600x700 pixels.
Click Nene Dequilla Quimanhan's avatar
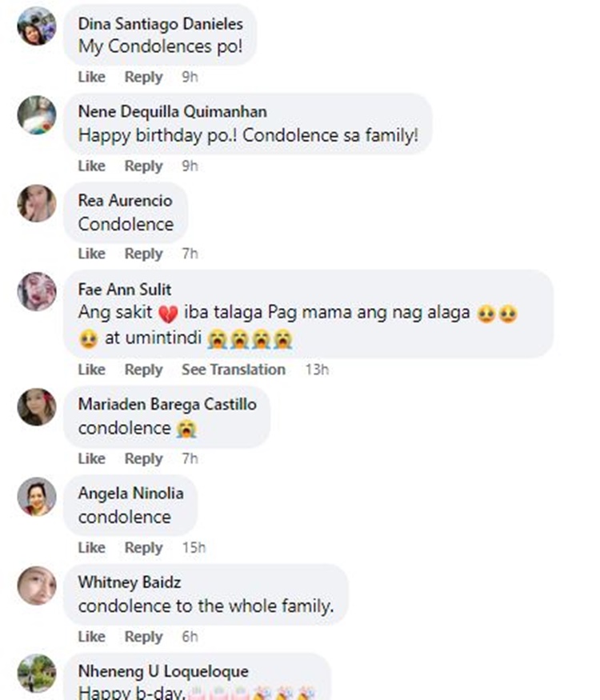(x=37, y=114)
